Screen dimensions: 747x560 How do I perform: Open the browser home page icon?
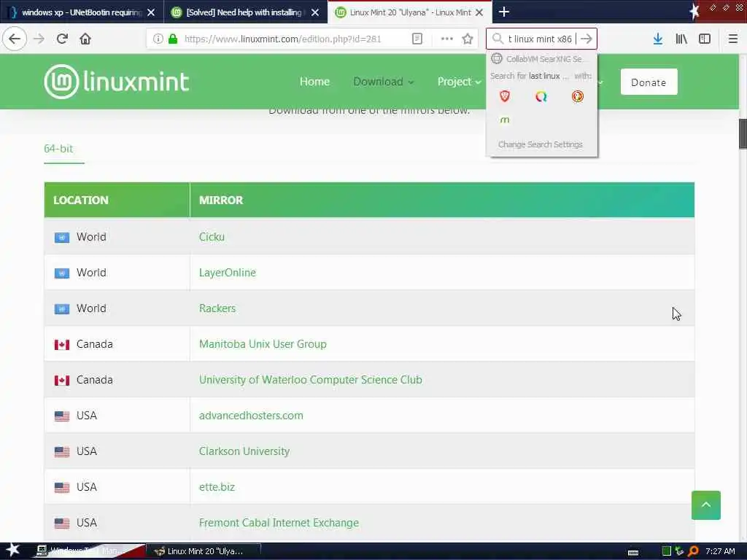[x=85, y=39]
